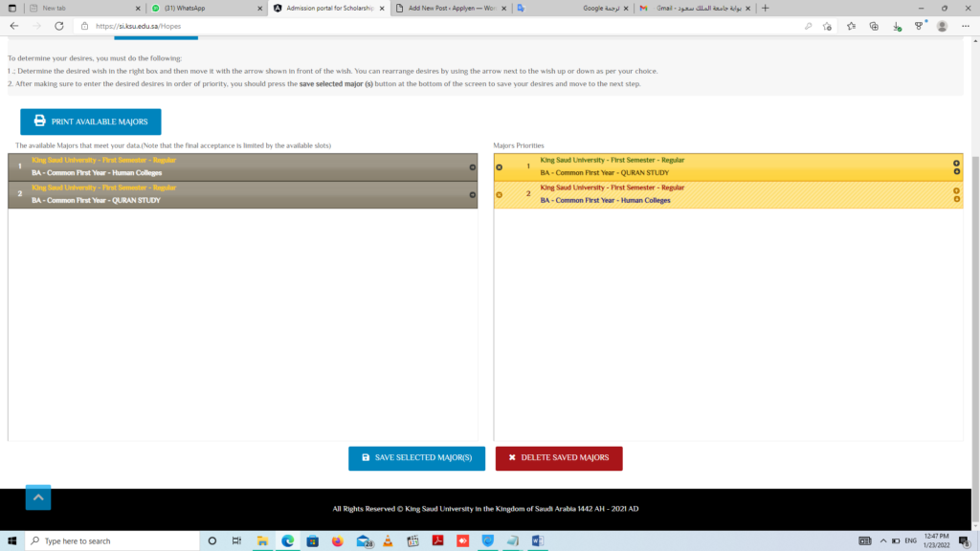Open a new browser tab
Viewport: 980px width, 551px height.
766,8
